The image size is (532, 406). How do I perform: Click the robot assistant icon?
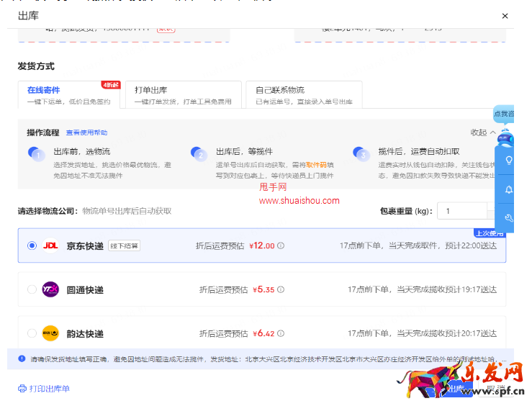tap(505, 137)
